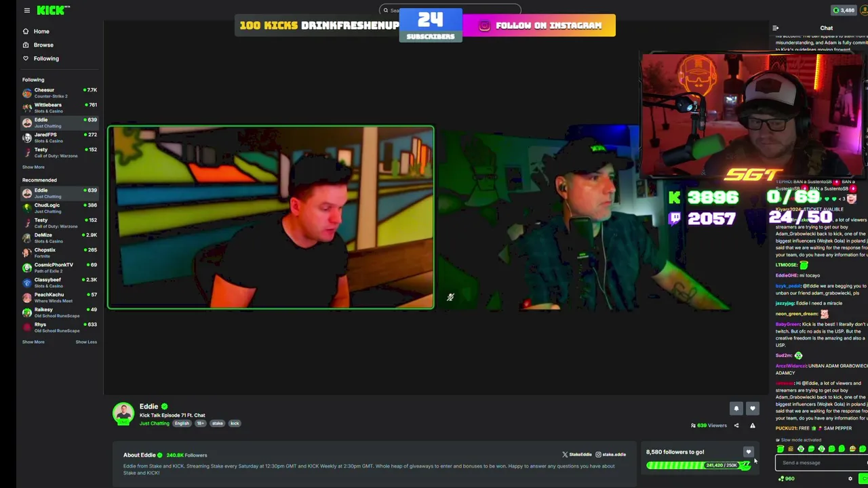This screenshot has height=488, width=868.
Task: Click the followers goal progress bar
Action: [698, 466]
